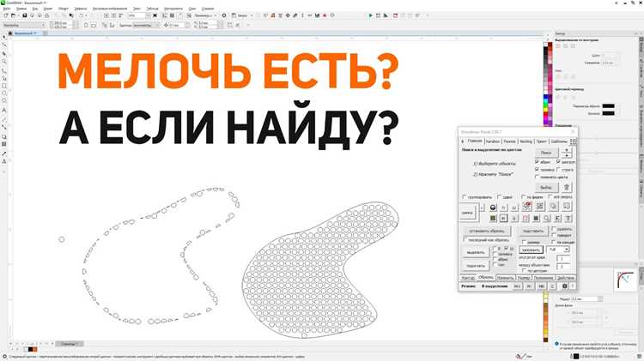Click the подставить button
This screenshot has height=361, width=644.
(533, 231)
